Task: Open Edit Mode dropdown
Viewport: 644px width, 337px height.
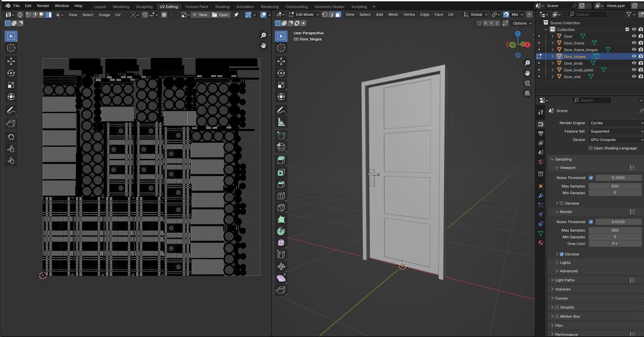Action: point(304,14)
